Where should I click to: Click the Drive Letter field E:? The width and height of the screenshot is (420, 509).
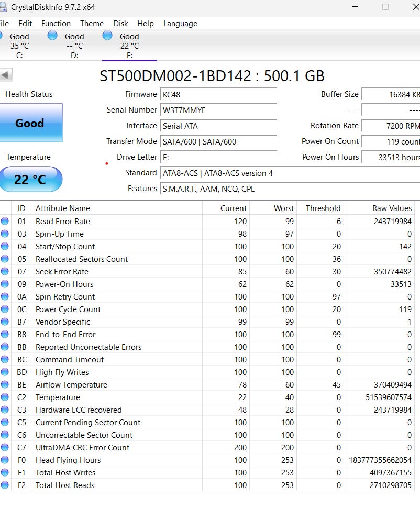[x=218, y=158]
